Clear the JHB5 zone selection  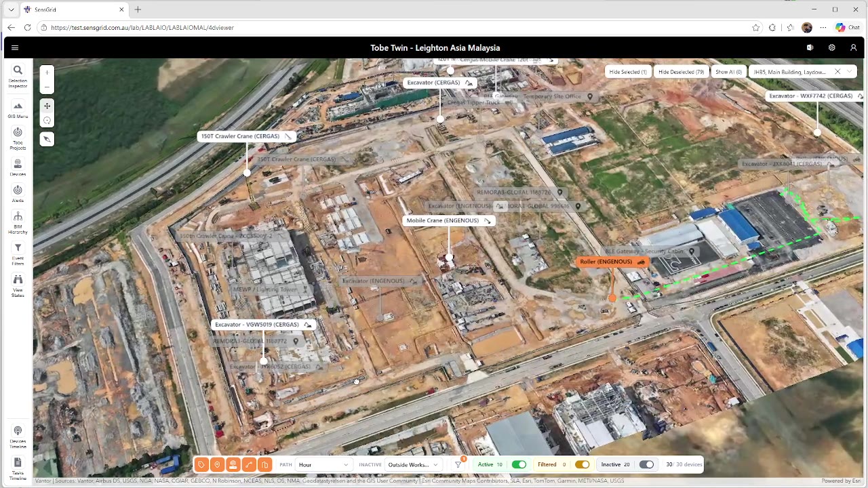(837, 72)
